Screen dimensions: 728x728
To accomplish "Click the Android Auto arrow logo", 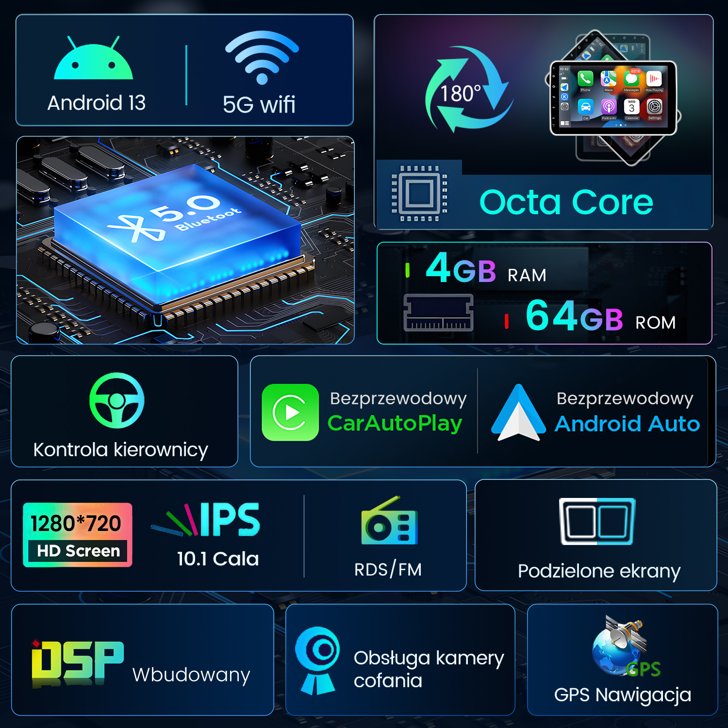I will [518, 413].
